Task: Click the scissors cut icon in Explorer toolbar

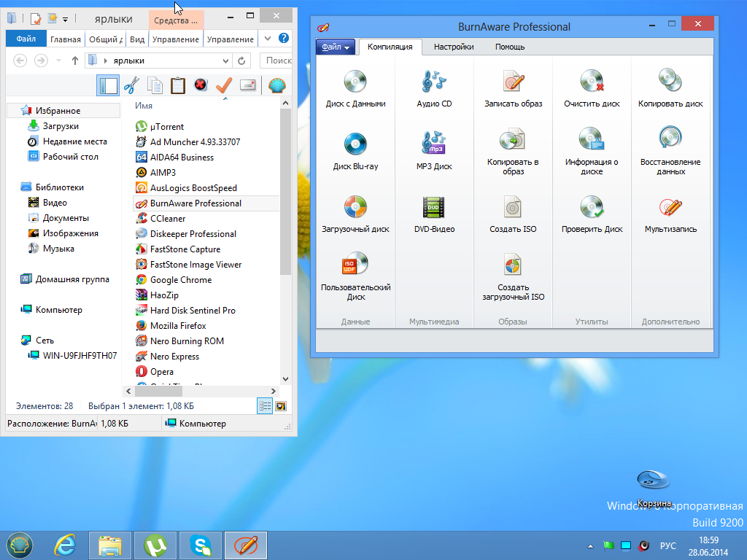Action: coord(131,86)
